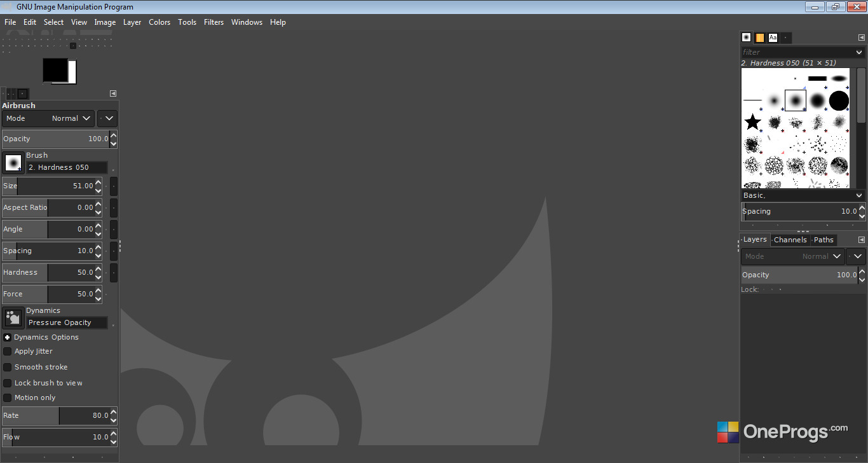Select the thin horizontal line brush thumbnail
868x463 pixels.
pos(752,100)
